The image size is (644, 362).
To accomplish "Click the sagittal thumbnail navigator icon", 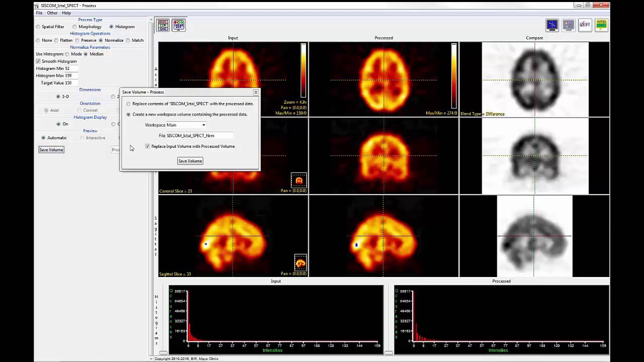I will 300,262.
